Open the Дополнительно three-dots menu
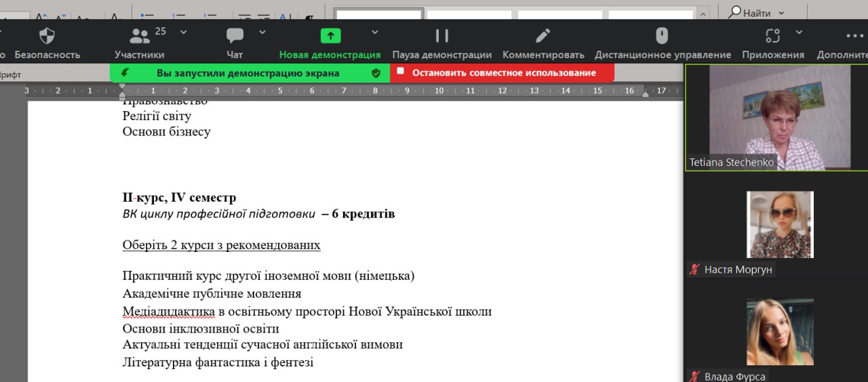The height and width of the screenshot is (382, 868). coord(855,36)
